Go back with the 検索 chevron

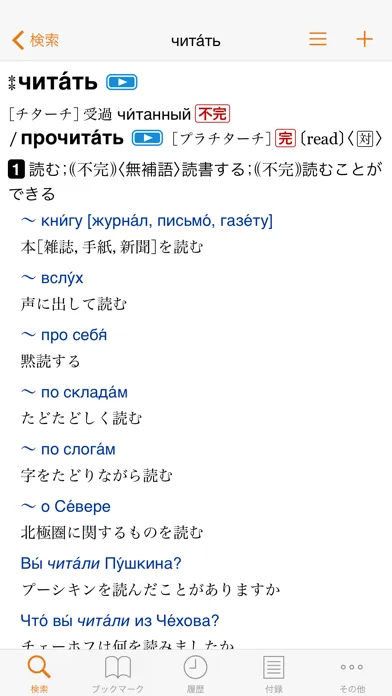tap(35, 40)
